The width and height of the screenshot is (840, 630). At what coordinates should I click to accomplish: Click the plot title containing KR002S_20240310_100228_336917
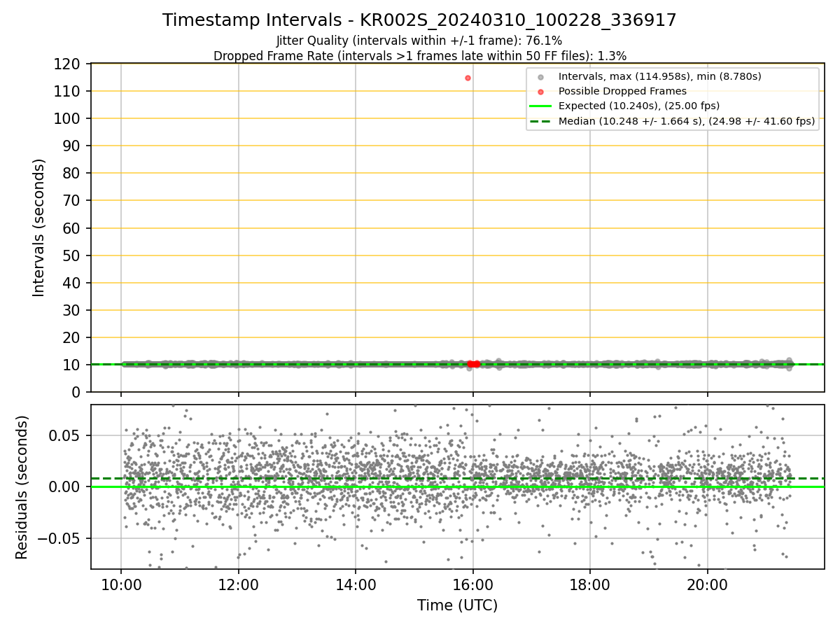(x=419, y=20)
